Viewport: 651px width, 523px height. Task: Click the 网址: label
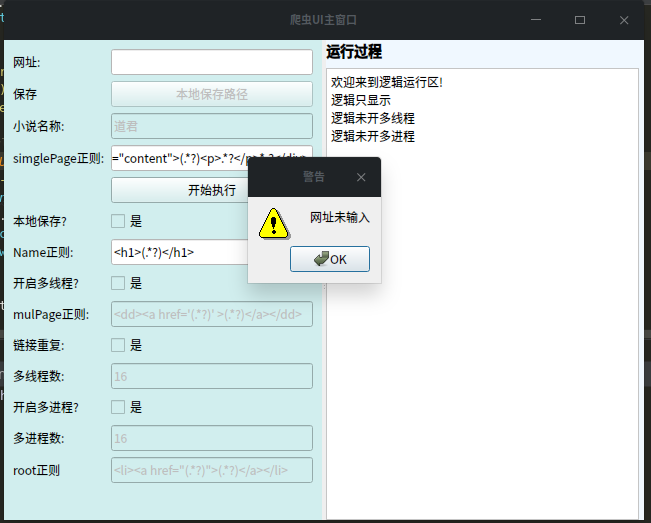pyautogui.click(x=27, y=62)
